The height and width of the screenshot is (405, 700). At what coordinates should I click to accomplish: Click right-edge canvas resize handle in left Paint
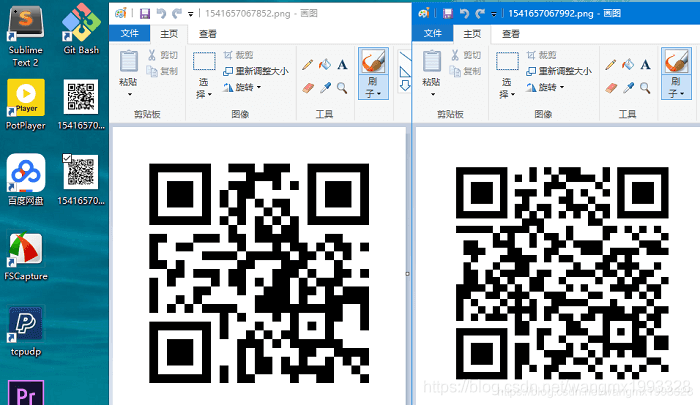pyautogui.click(x=408, y=274)
